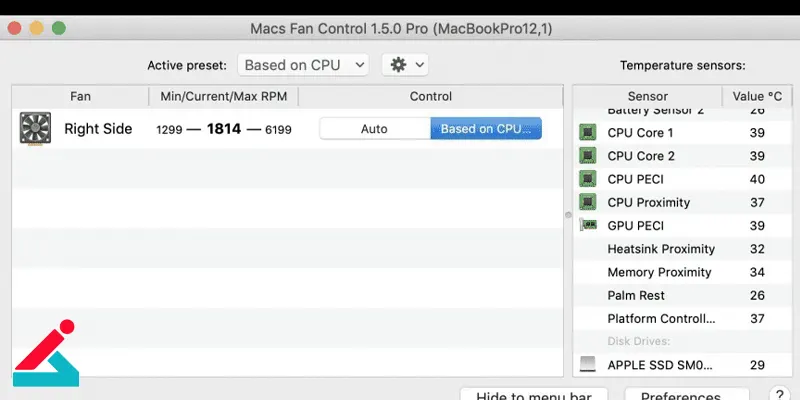Open the gear settings dropdown
This screenshot has height=400, width=800.
pos(405,65)
